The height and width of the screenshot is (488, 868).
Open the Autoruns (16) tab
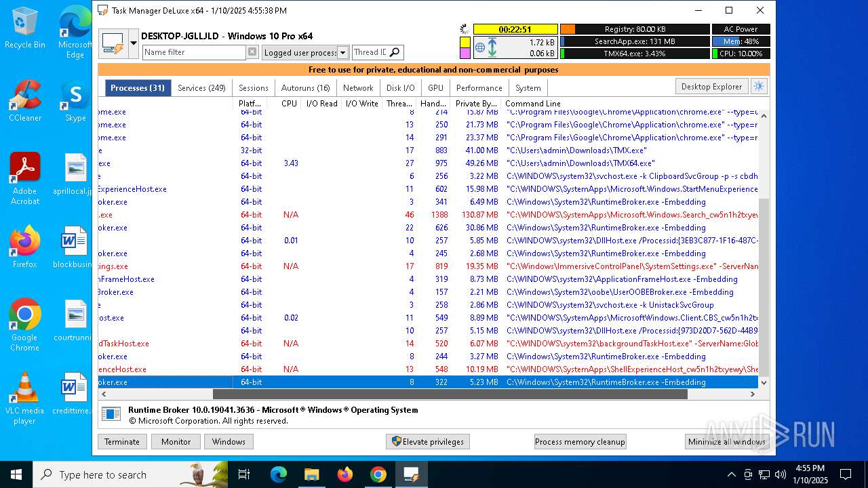click(305, 87)
